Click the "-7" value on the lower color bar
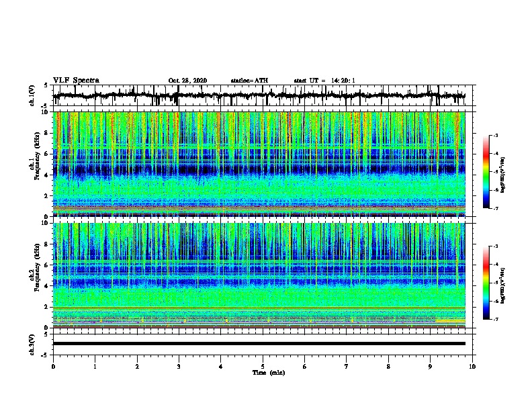Image resolution: width=532 pixels, height=411 pixels. (x=495, y=319)
